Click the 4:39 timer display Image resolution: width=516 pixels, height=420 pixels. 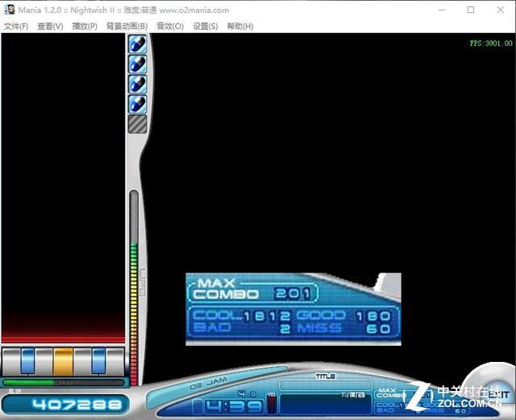point(234,407)
